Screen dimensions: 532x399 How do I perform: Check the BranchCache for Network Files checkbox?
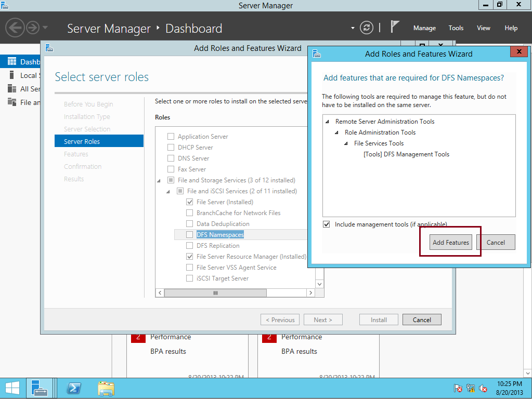(189, 212)
